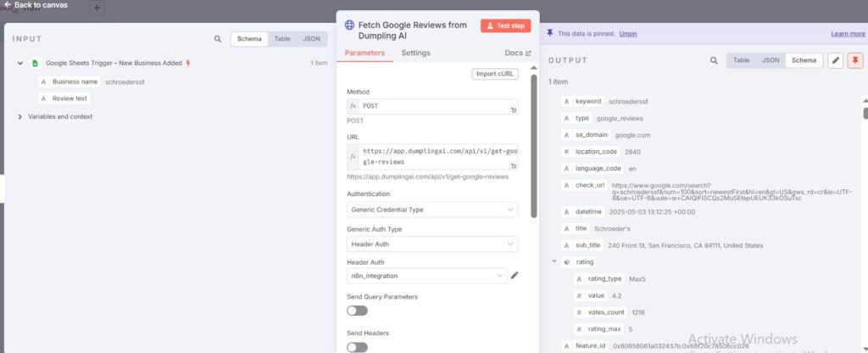Click the fx icon beside POST
The height and width of the screenshot is (353, 868).
point(353,106)
